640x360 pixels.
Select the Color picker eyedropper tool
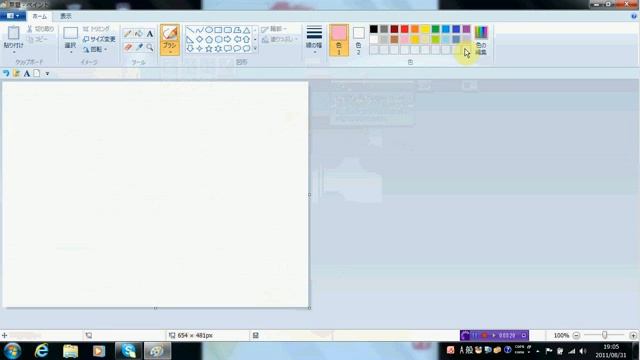click(x=139, y=47)
